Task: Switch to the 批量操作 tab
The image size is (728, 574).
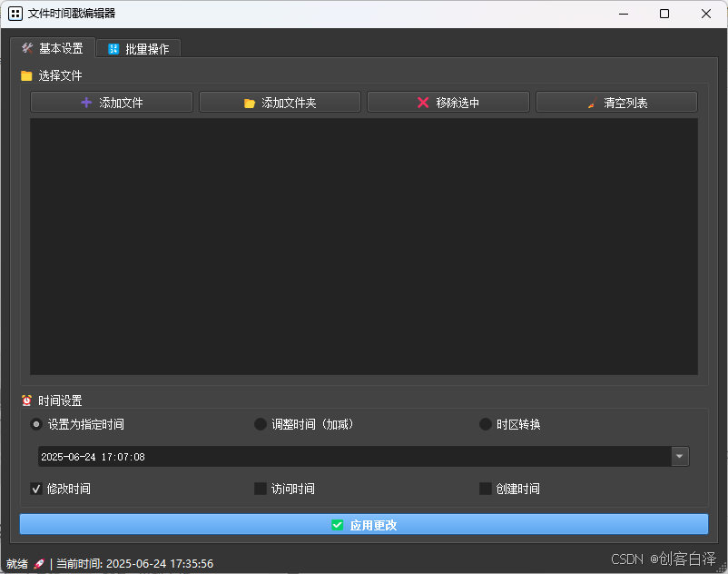Action: coord(138,49)
